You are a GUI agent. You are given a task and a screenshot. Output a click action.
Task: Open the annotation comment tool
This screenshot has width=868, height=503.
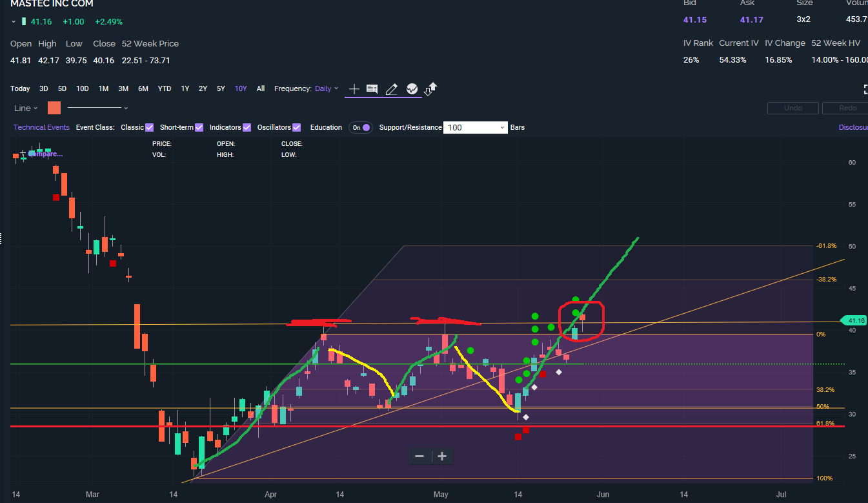click(x=372, y=89)
